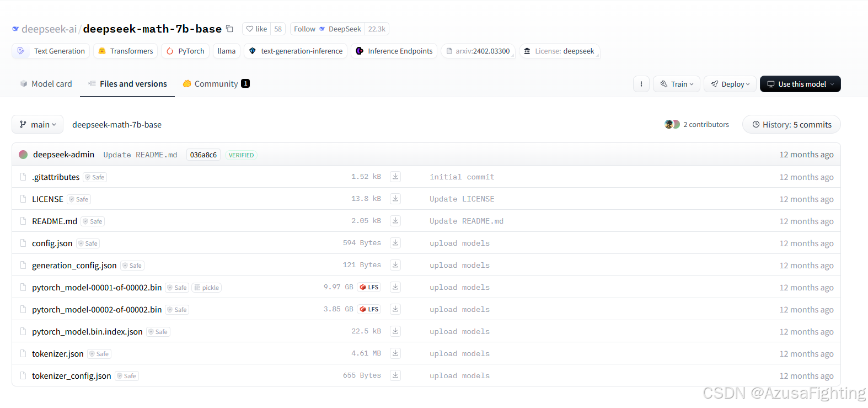The image size is (868, 408).
Task: Click the Safe badge next to pytorch_model.bin.index.json
Action: pyautogui.click(x=158, y=332)
